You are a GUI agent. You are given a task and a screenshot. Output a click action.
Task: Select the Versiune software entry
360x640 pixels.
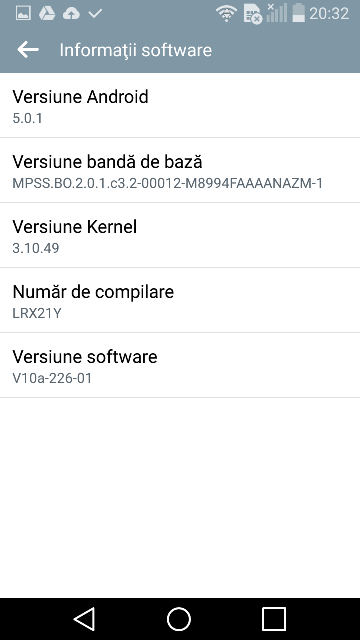click(180, 365)
